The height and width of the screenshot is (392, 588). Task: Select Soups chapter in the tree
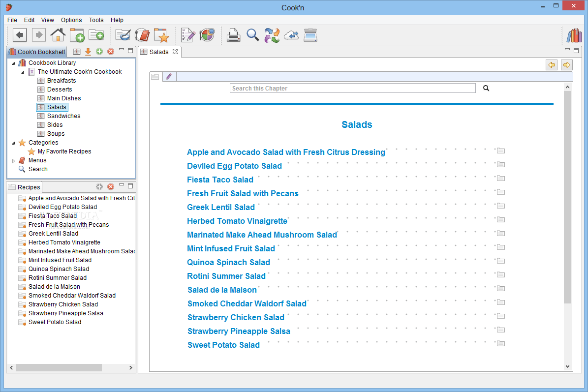point(56,133)
